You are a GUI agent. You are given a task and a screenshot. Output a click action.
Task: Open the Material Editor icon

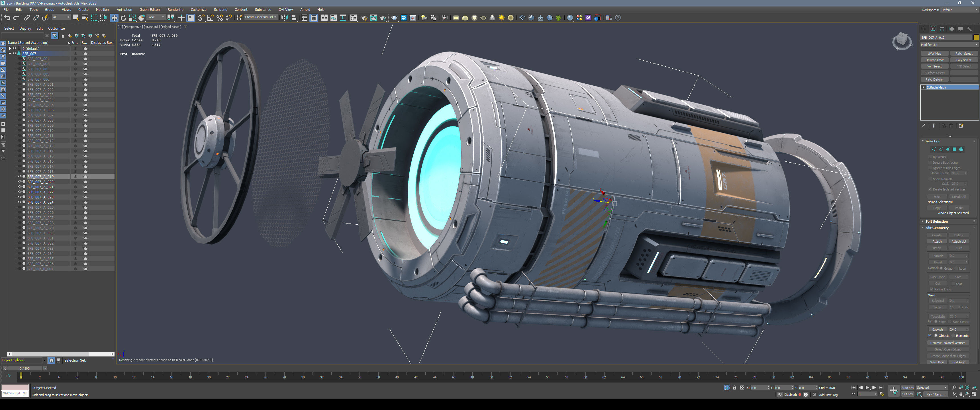(x=354, y=17)
